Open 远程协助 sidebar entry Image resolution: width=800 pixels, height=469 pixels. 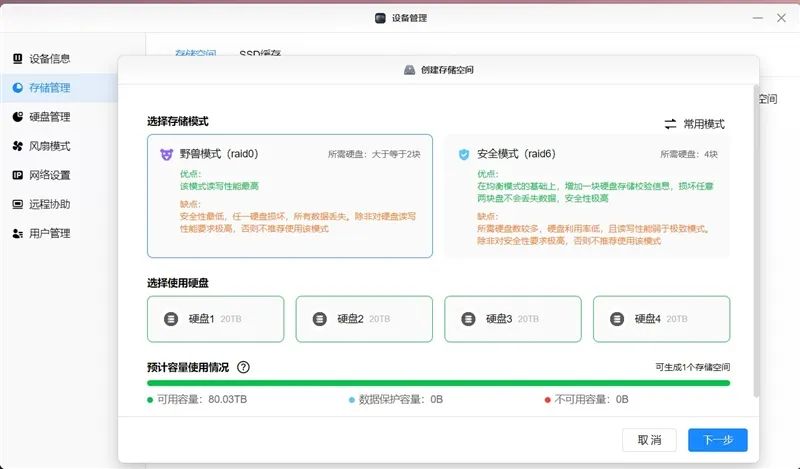tap(49, 204)
